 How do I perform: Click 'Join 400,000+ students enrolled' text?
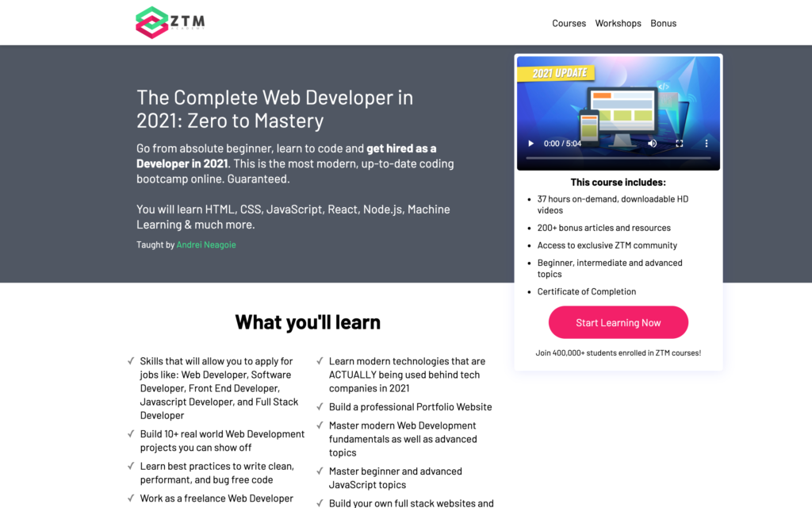618,352
